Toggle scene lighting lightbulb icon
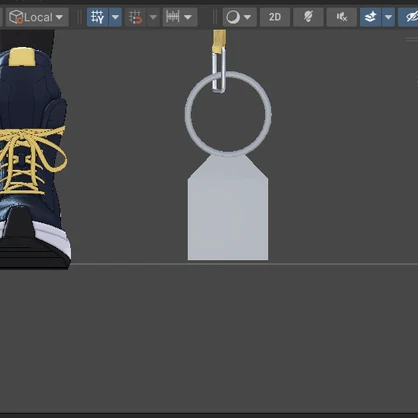Image resolution: width=418 pixels, height=418 pixels. [308, 17]
